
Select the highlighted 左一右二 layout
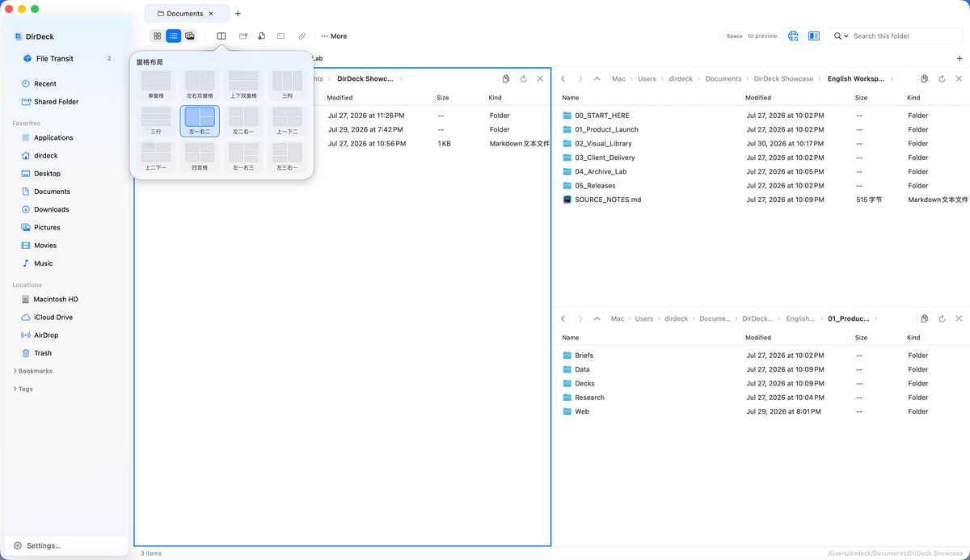click(x=200, y=120)
